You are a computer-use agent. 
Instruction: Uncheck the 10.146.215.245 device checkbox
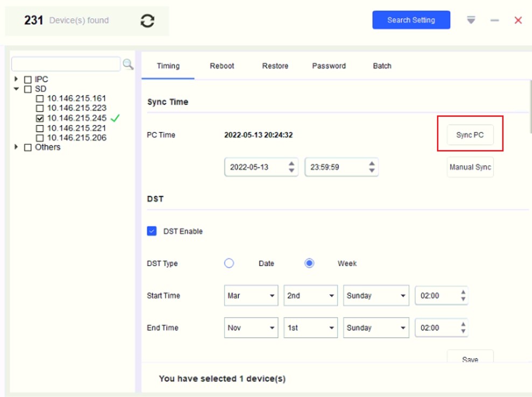tap(40, 118)
